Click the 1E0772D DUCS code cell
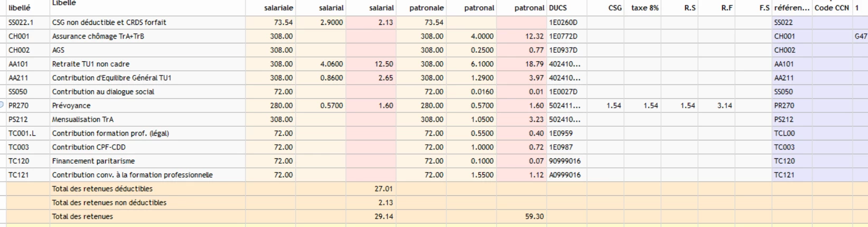The width and height of the screenshot is (868, 227). coord(563,36)
